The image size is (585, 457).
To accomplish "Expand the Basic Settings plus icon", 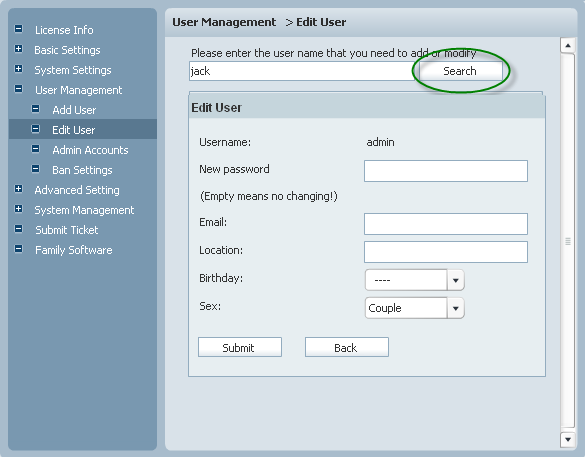I will (x=18, y=49).
